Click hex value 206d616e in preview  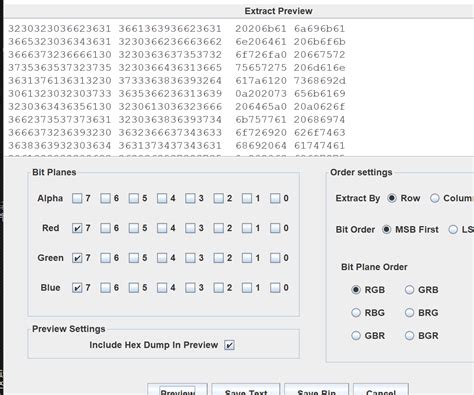(319, 68)
